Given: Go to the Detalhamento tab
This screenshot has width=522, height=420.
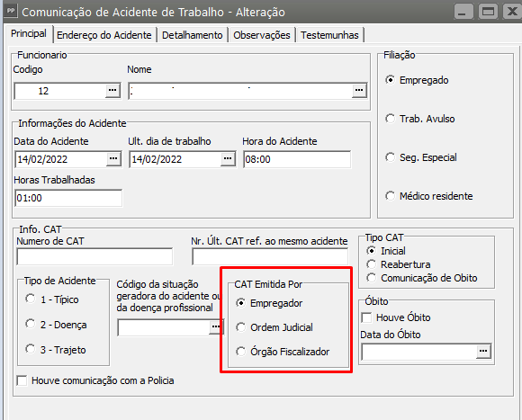Looking at the screenshot, I should click(193, 35).
